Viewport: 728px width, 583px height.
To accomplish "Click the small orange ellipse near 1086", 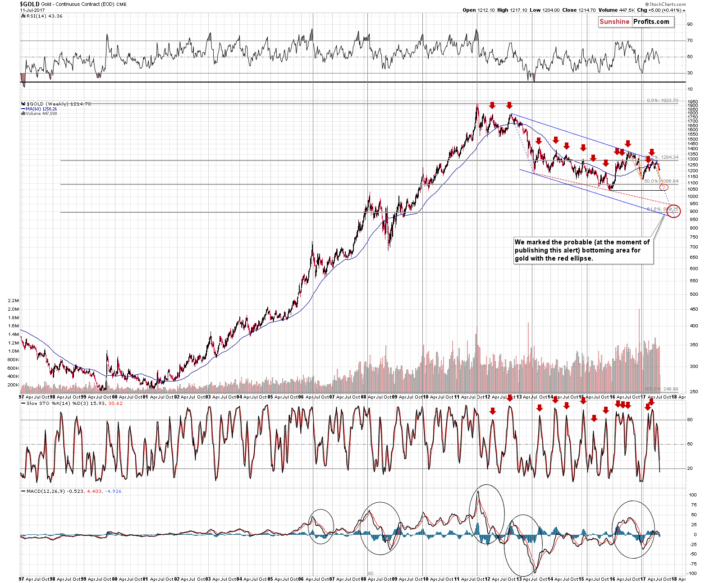I will (x=664, y=187).
